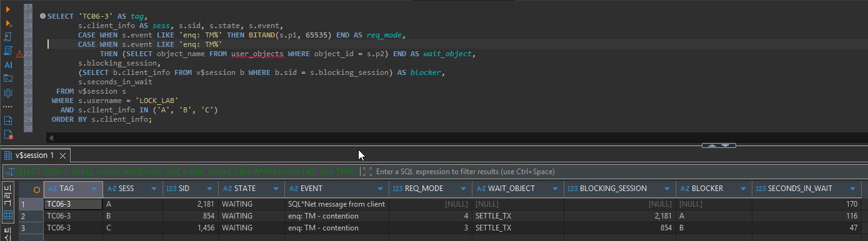
Task: Open the error log file icon
Action: (x=8, y=134)
